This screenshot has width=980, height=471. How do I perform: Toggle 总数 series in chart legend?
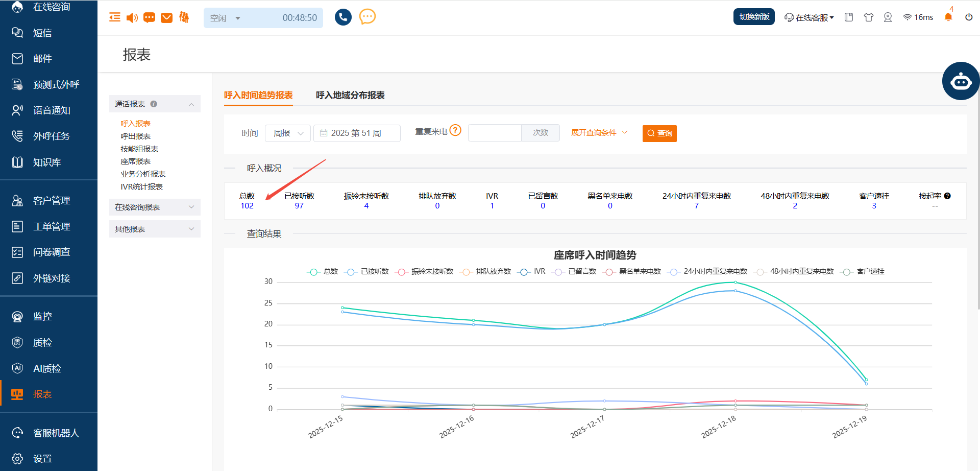click(323, 272)
